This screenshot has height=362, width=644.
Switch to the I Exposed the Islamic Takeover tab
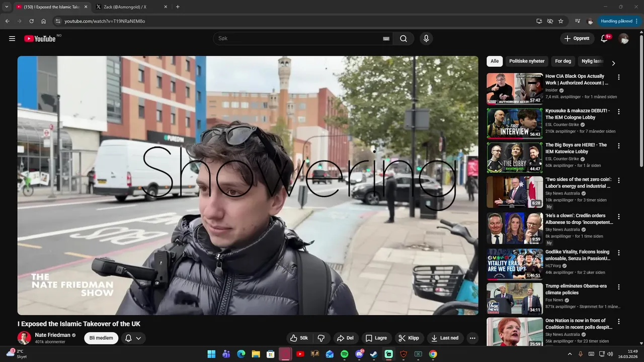click(x=52, y=7)
